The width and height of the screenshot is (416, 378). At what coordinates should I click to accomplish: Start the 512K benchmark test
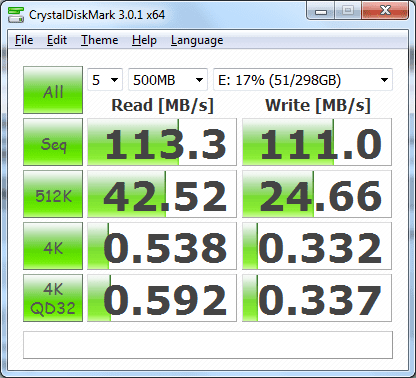coord(53,194)
